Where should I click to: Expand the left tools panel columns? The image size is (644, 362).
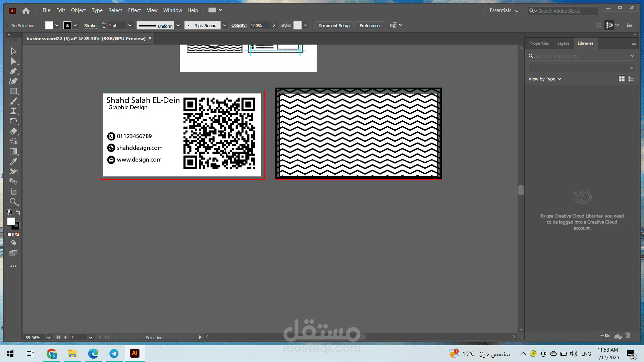(9, 35)
